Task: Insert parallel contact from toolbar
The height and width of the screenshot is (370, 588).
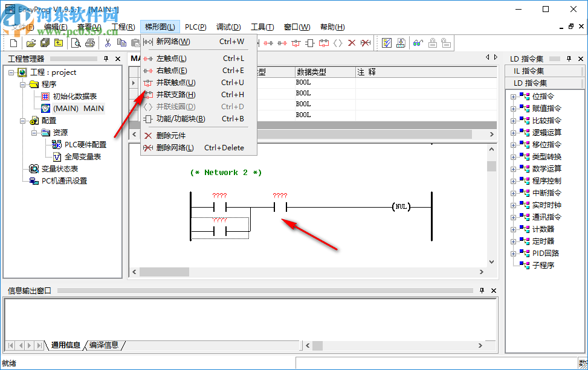Action: 296,43
